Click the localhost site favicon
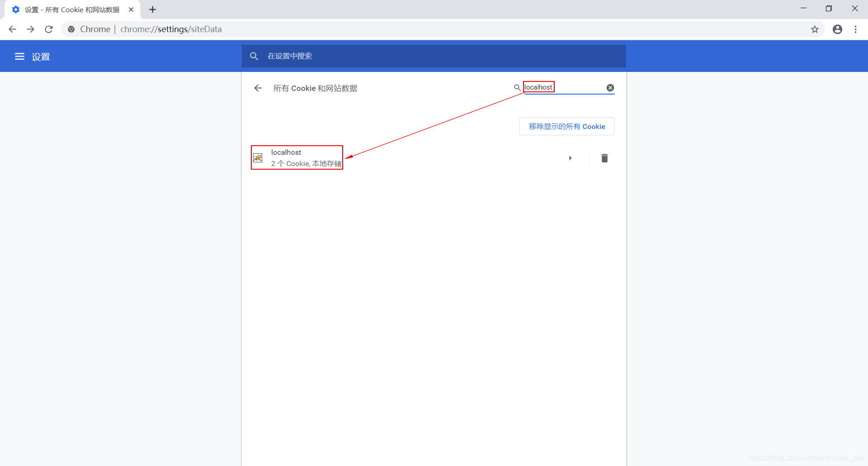This screenshot has width=868, height=466. 258,158
